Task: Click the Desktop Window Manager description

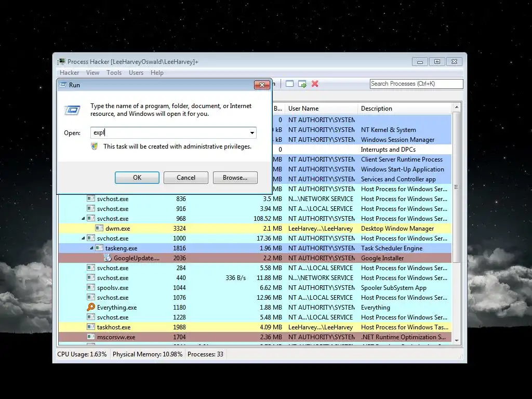Action: point(397,229)
